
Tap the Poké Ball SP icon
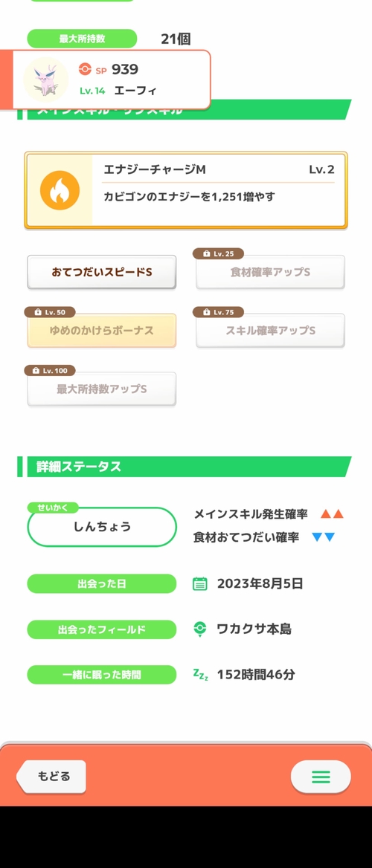click(84, 69)
